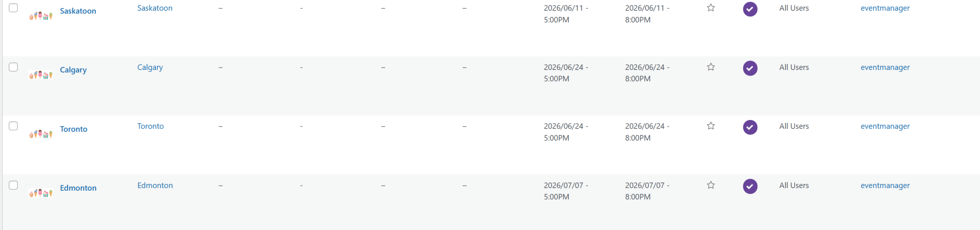
Task: Open the Toronto venue link
Action: tap(150, 126)
